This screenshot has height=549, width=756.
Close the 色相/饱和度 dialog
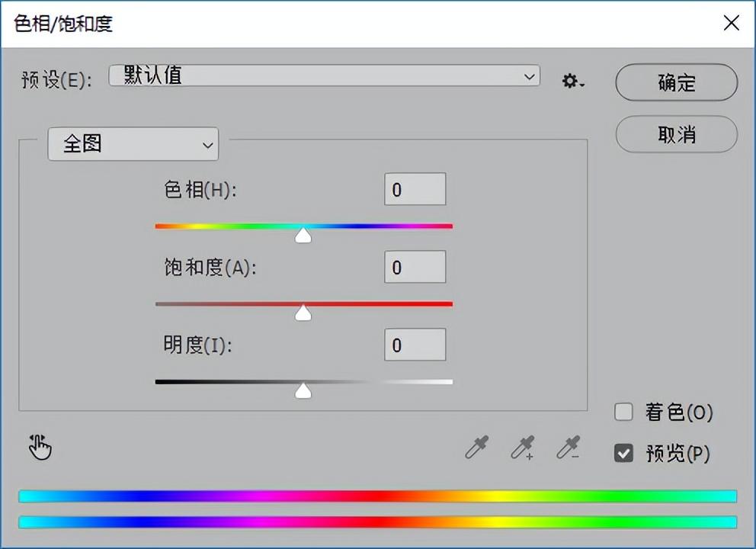pyautogui.click(x=732, y=23)
